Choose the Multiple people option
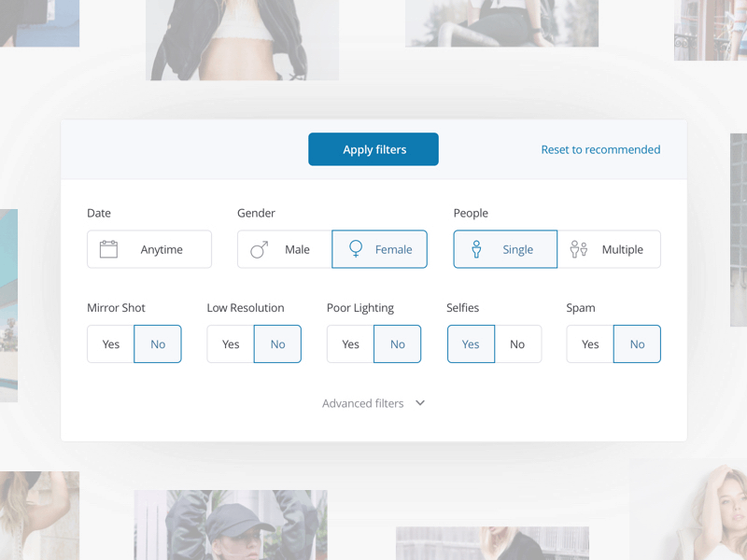Image resolution: width=747 pixels, height=560 pixels. pos(609,249)
